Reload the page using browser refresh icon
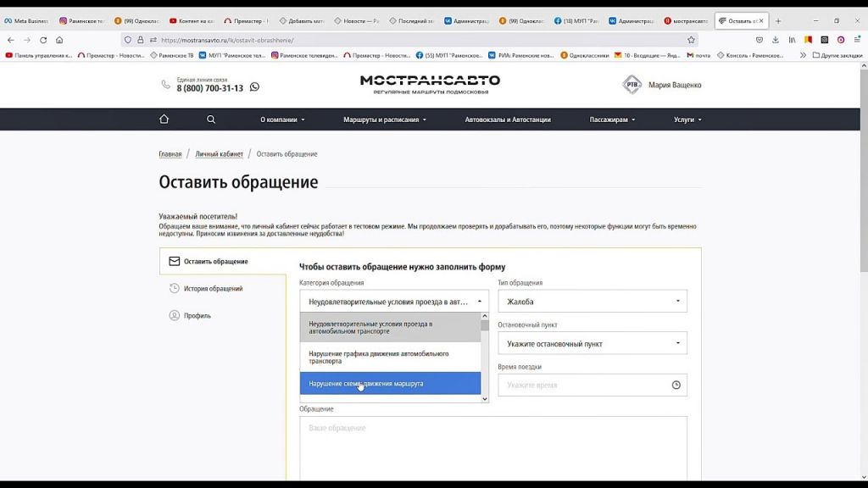 (x=43, y=40)
